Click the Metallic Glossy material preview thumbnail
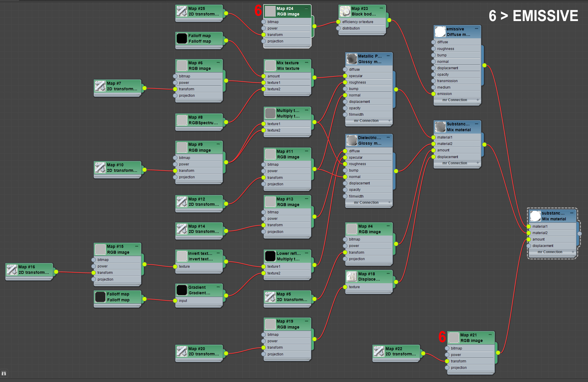The width and height of the screenshot is (588, 382). coord(352,59)
